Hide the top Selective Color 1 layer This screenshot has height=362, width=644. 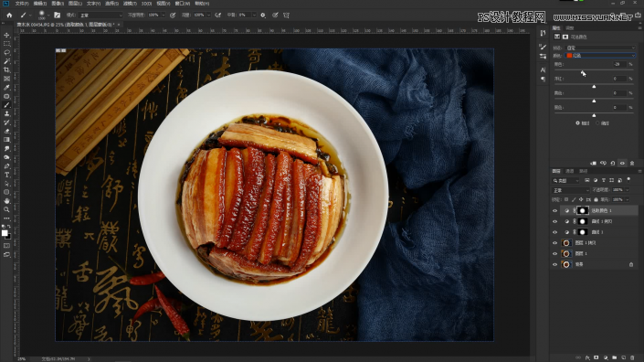coord(554,211)
